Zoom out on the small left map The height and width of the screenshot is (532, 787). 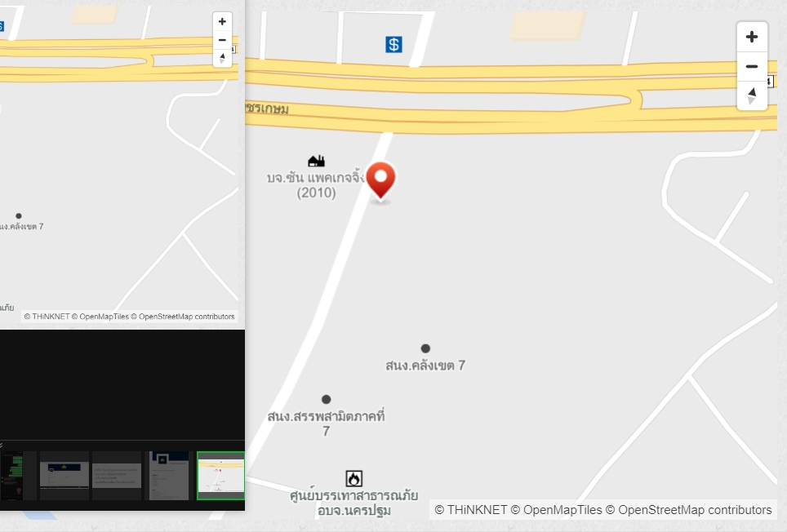[x=222, y=40]
